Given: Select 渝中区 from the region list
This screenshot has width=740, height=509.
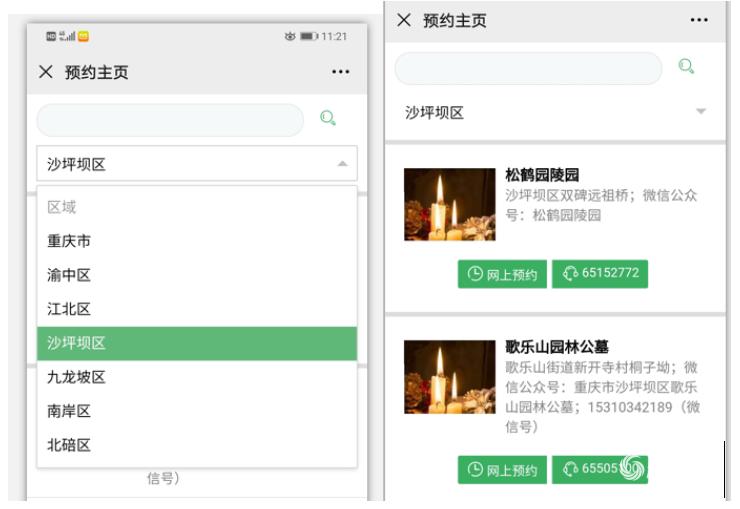Looking at the screenshot, I should click(x=197, y=275).
